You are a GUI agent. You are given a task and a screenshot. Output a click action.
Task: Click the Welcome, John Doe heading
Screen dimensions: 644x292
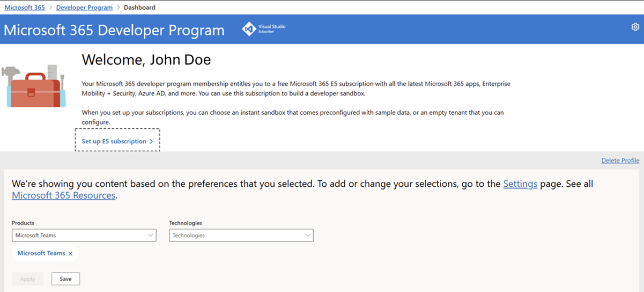point(146,60)
